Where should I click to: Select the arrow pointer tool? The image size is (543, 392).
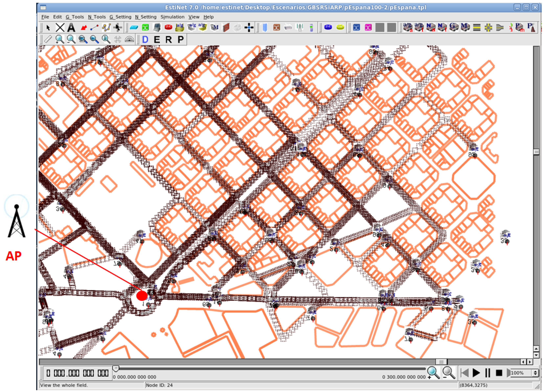48,28
